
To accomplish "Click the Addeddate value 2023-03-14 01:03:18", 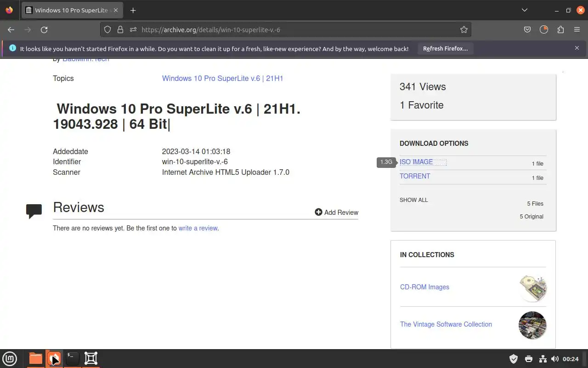I will point(196,151).
